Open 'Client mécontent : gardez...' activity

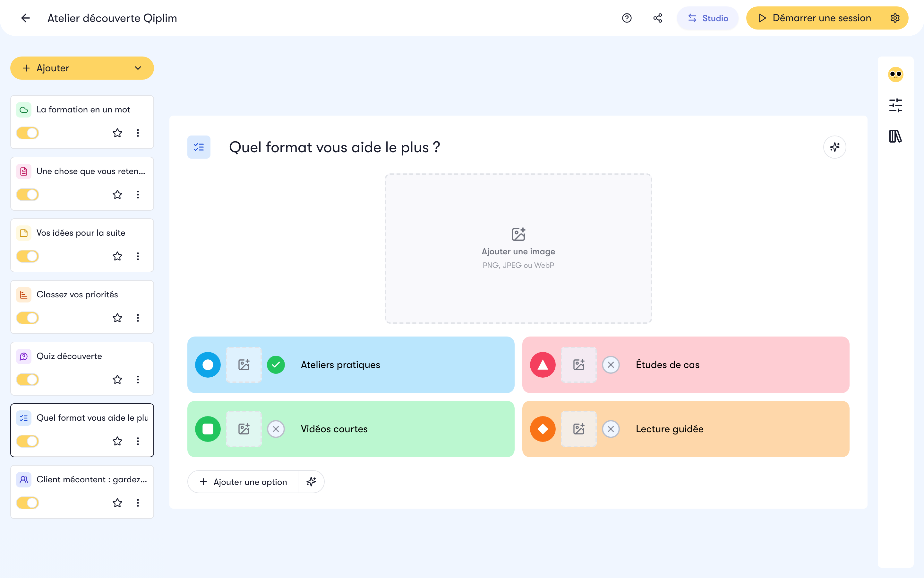82,492
